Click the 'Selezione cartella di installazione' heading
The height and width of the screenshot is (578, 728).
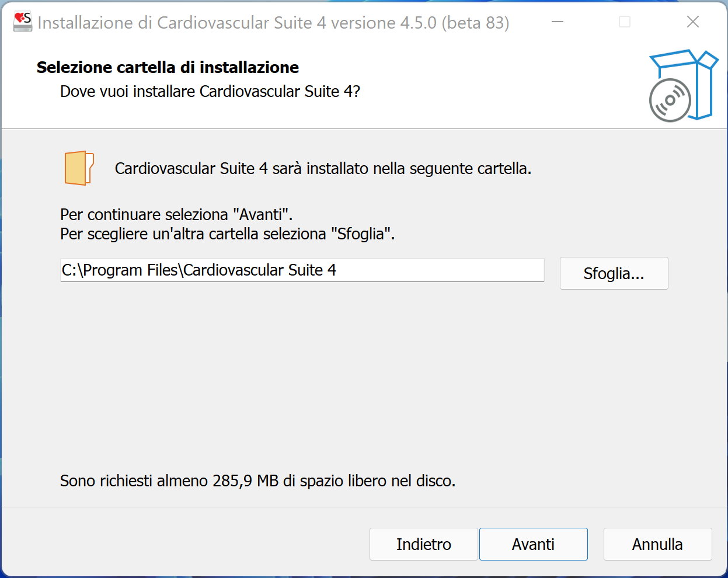pyautogui.click(x=168, y=68)
